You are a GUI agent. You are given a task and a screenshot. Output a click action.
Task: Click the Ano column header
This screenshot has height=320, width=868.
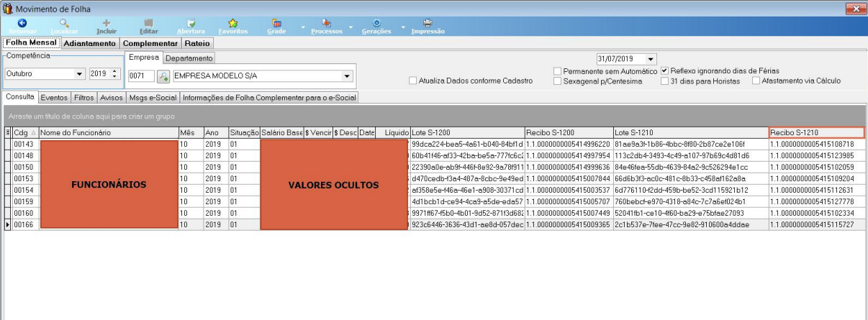pyautogui.click(x=216, y=133)
